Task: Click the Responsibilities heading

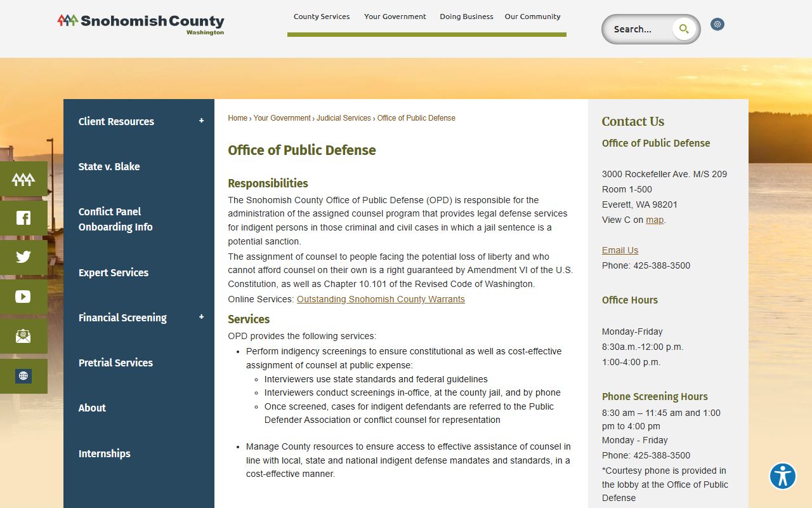Action: [268, 184]
